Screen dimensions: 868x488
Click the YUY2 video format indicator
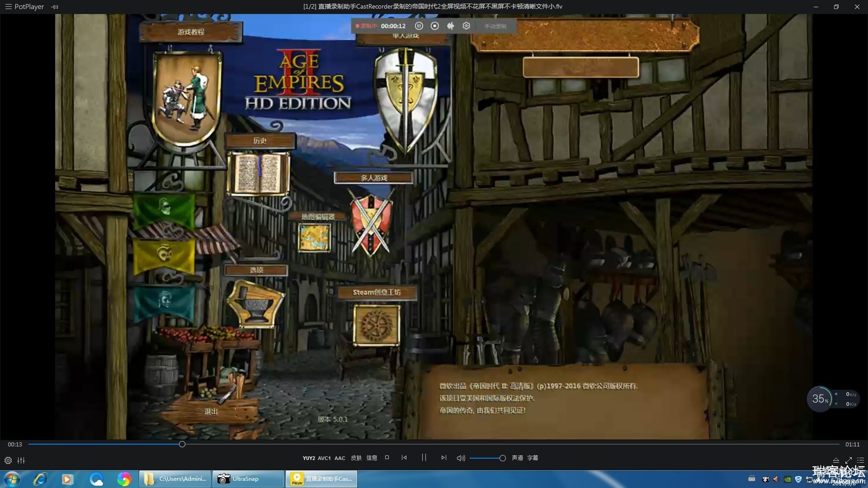(x=309, y=458)
